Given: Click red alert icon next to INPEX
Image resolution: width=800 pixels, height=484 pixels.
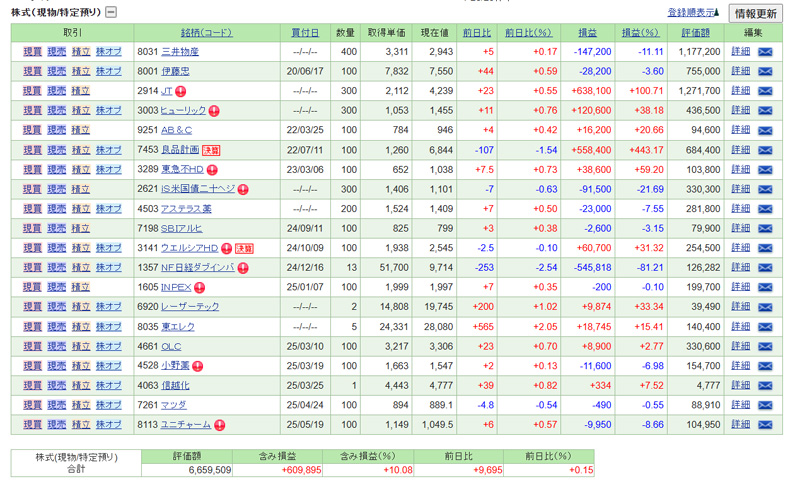Looking at the screenshot, I should pyautogui.click(x=199, y=288).
